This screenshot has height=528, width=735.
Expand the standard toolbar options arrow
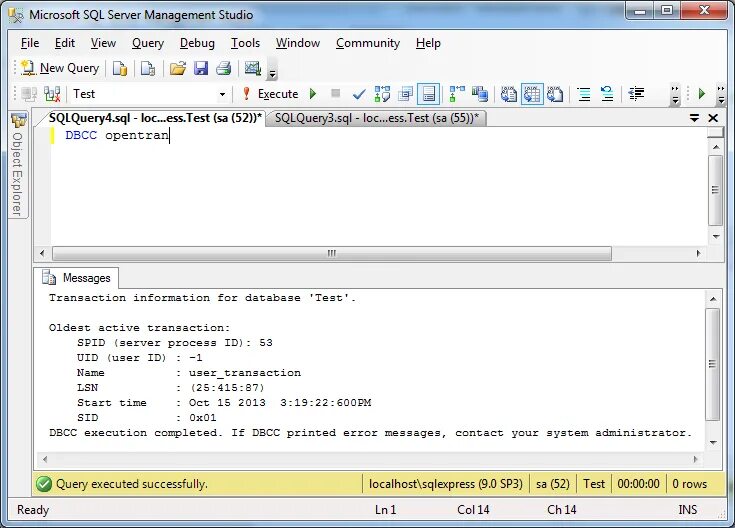click(x=272, y=73)
